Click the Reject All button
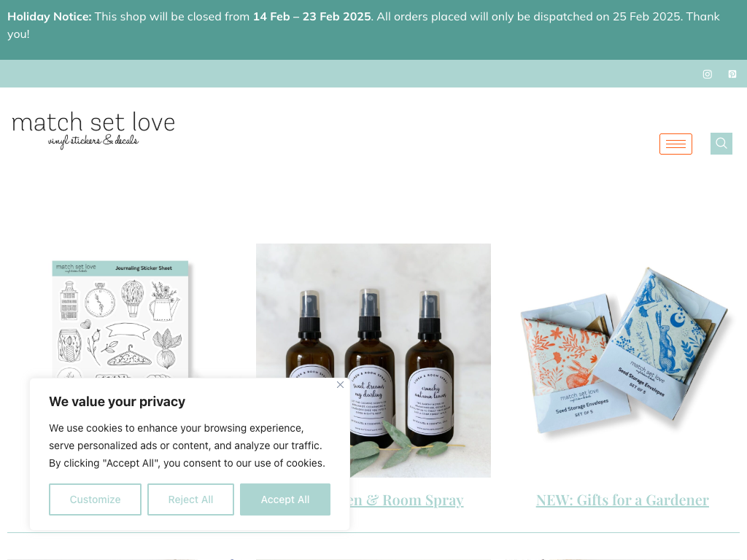Screen dimensions: 747x560 pyautogui.click(x=190, y=499)
